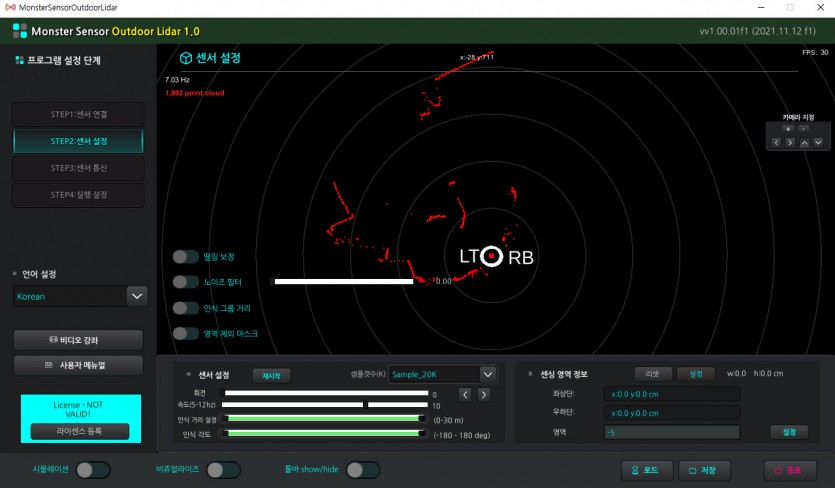The height and width of the screenshot is (488, 835).
Task: Go to STEP3:센서 통신
Action: coord(78,168)
